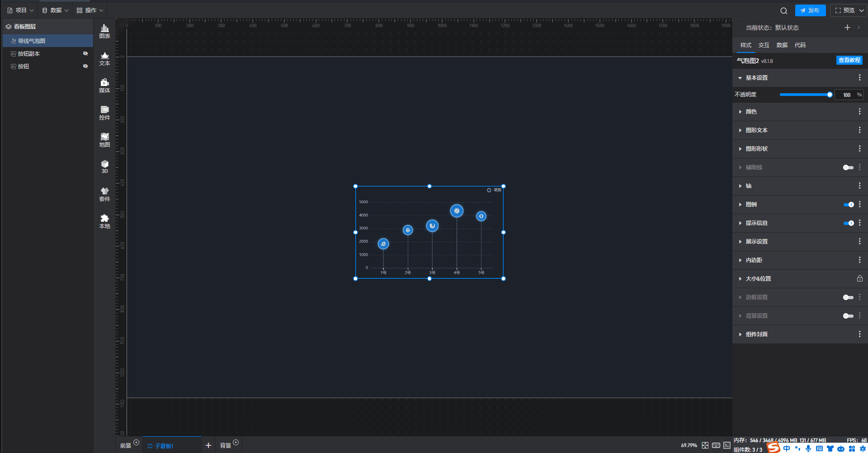The width and height of the screenshot is (868, 453).
Task: Click the lock icon beside 大小&位置
Action: point(859,279)
